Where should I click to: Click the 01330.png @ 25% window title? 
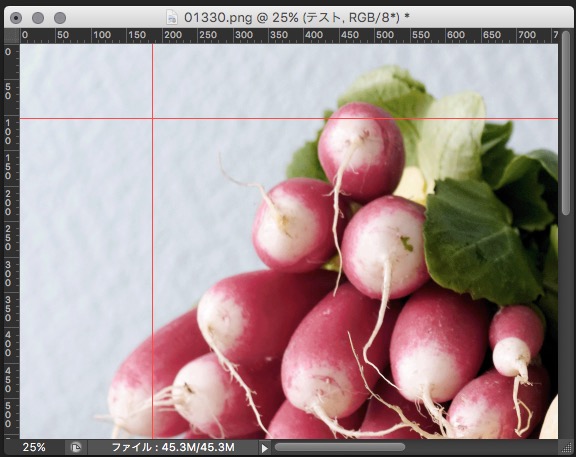[296, 17]
